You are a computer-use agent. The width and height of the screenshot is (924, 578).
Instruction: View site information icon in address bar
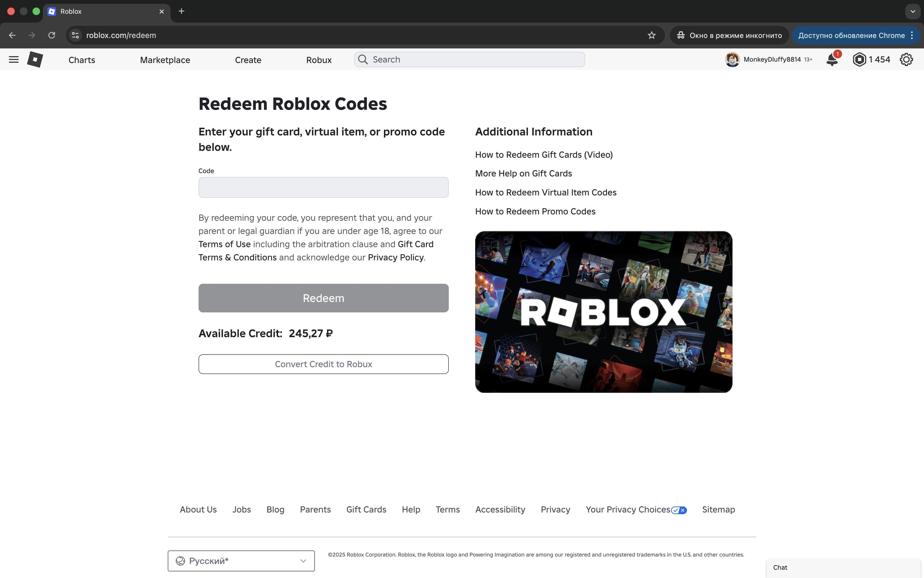click(x=75, y=35)
